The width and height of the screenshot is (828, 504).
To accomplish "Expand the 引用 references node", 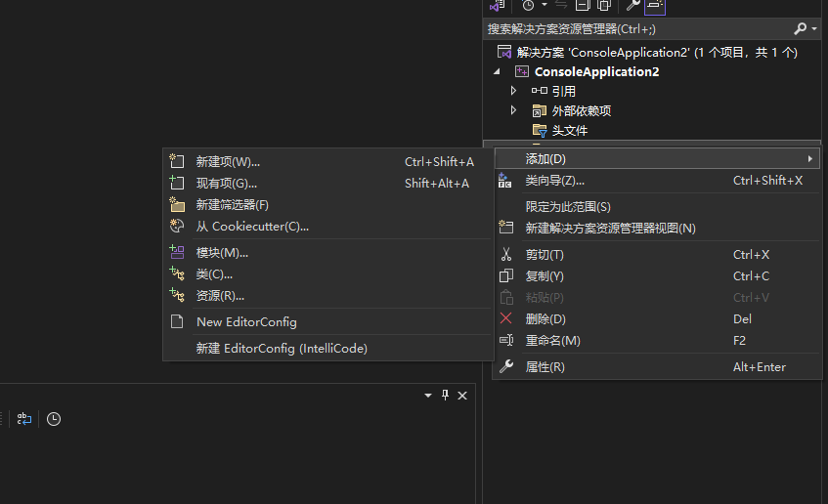I will pos(513,91).
